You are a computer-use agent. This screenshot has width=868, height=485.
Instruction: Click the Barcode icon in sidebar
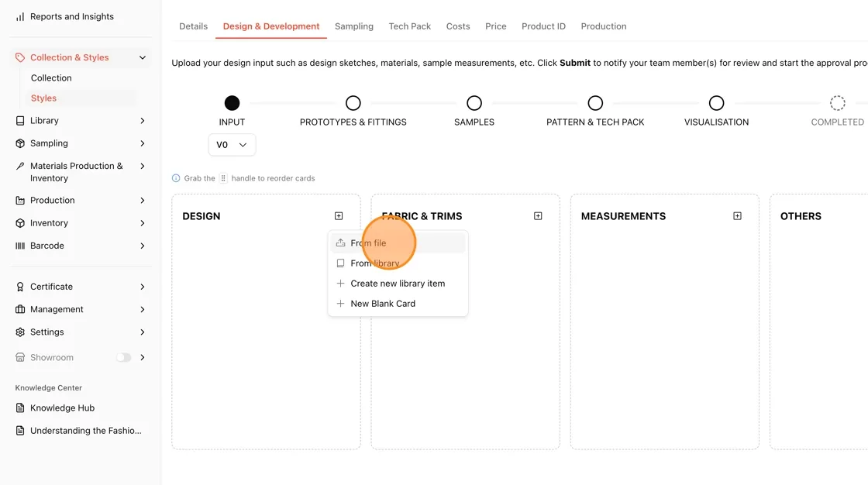pyautogui.click(x=20, y=246)
